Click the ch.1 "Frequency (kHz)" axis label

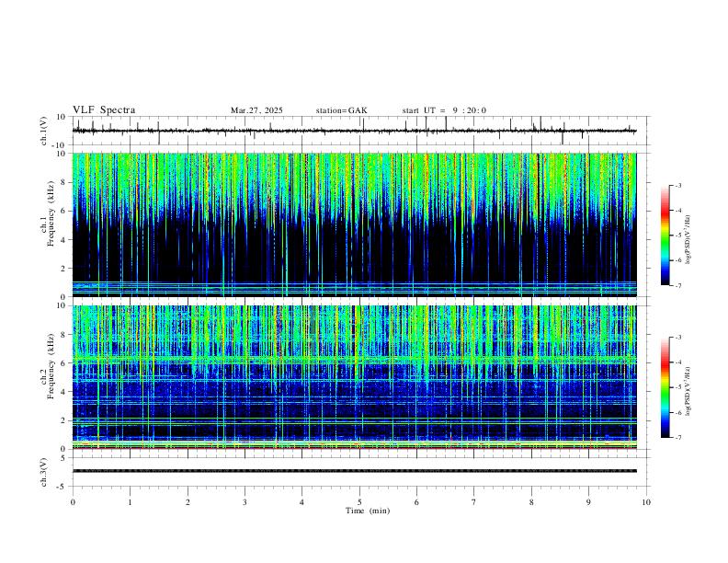pyautogui.click(x=51, y=214)
